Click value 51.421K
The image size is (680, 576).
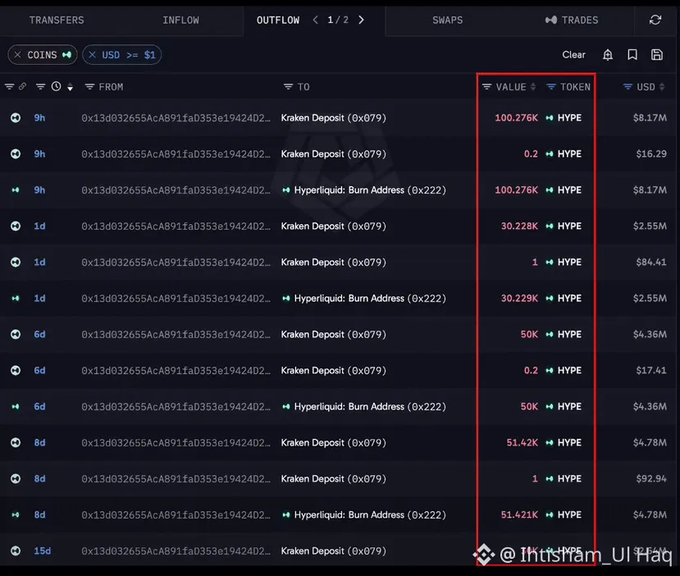519,515
